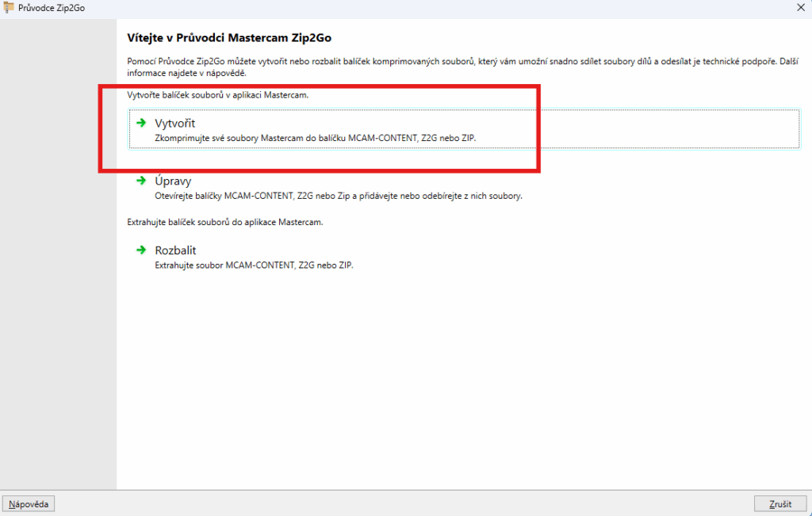This screenshot has width=812, height=516.
Task: Close the Průvodce Zip2Go window
Action: pos(799,9)
